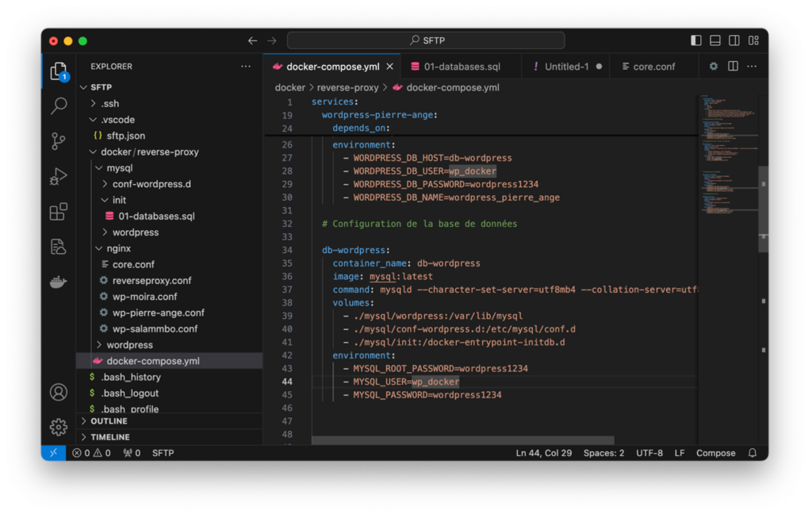The image size is (812, 518).
Task: Go back with the left arrow
Action: (x=252, y=40)
